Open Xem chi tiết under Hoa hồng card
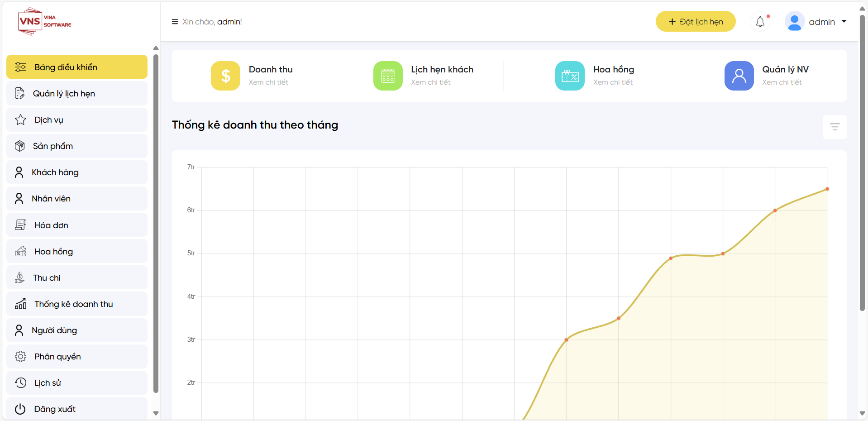Image resolution: width=868 pixels, height=421 pixels. pos(613,82)
